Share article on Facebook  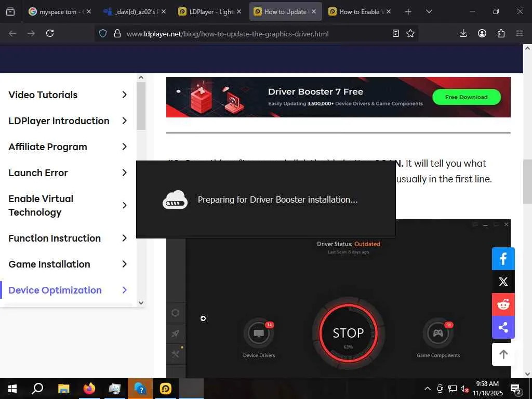[x=503, y=259]
